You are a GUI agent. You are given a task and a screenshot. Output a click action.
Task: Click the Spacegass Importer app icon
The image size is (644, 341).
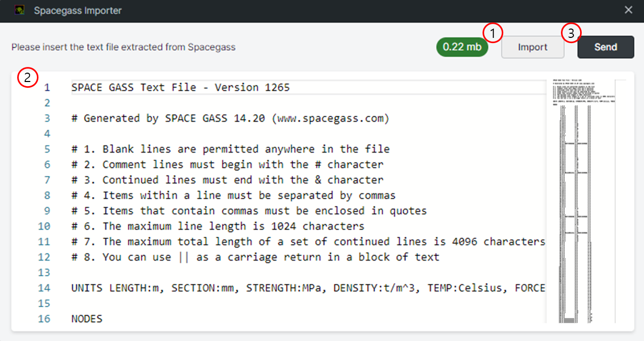pos(20,10)
